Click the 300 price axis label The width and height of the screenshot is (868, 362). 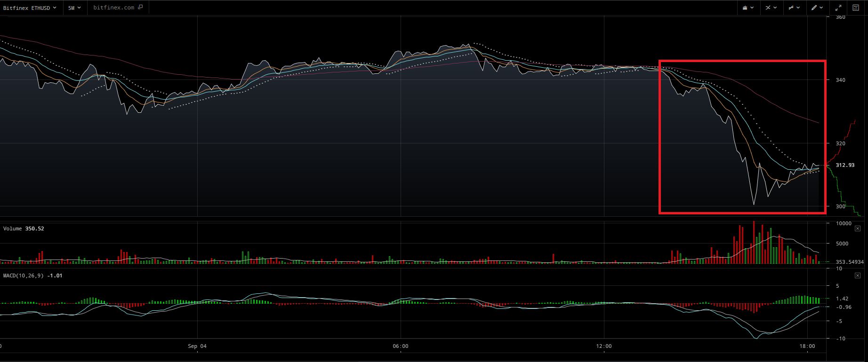click(x=840, y=206)
